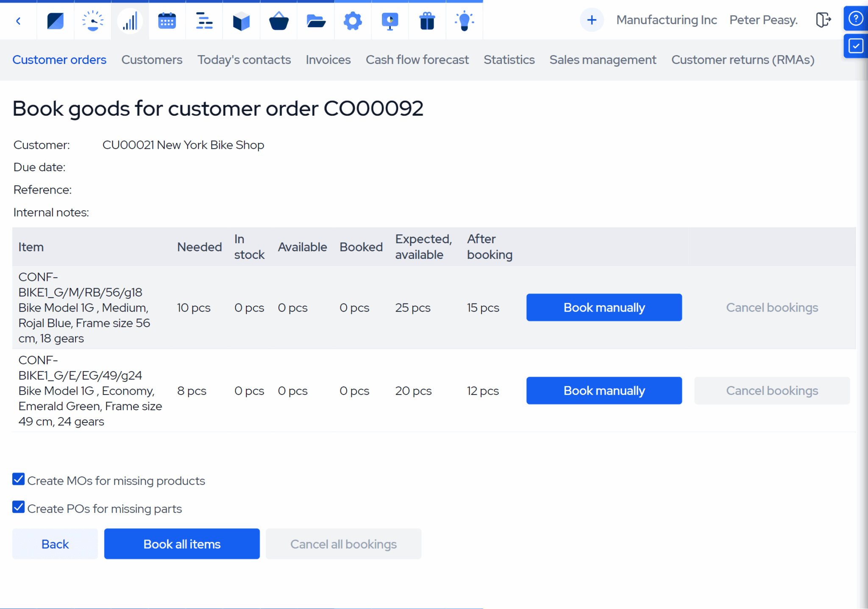The width and height of the screenshot is (868, 609).
Task: Open the Procurement basket icon
Action: (278, 20)
